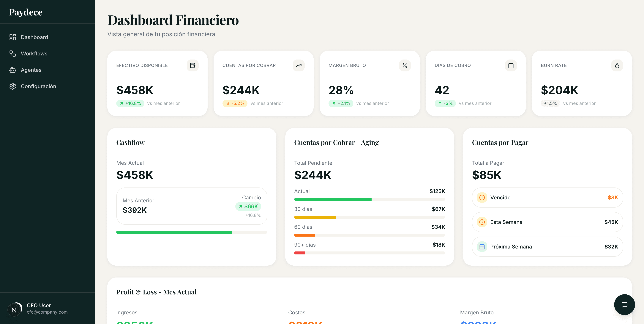Click the +16.8% badge on Efectivo Disponible
The width and height of the screenshot is (644, 324).
click(x=130, y=103)
